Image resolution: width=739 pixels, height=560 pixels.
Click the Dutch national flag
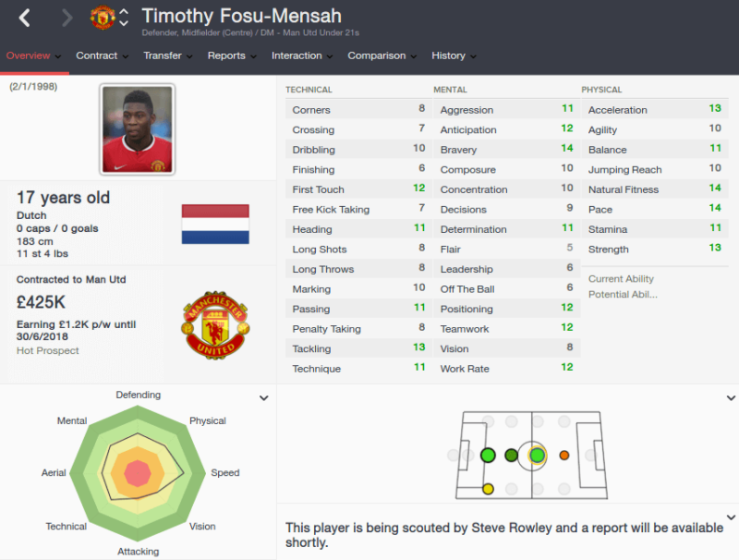215,224
